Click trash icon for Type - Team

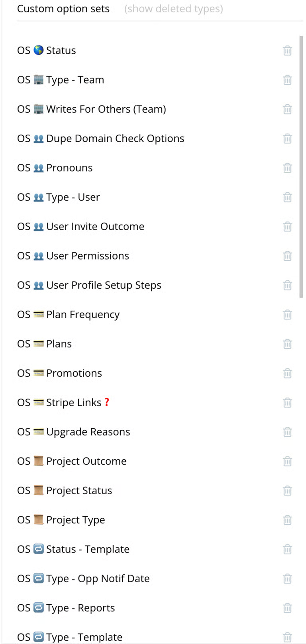(x=287, y=80)
